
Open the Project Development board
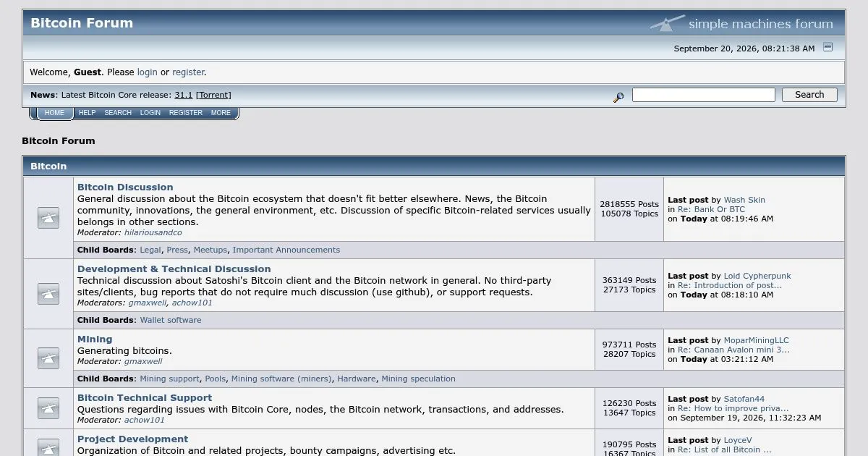tap(132, 439)
